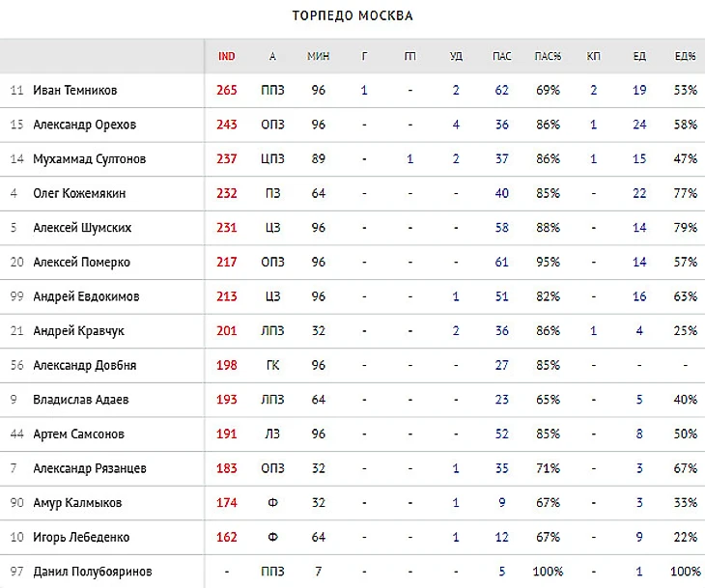705x588 pixels.
Task: Open Алексей Шумских player page
Action: [x=82, y=228]
